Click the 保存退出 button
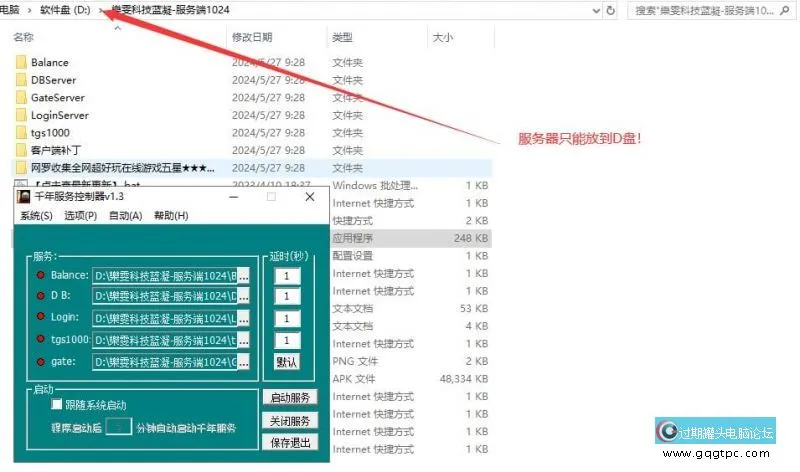Viewport: 800px width, 472px height. 290,443
